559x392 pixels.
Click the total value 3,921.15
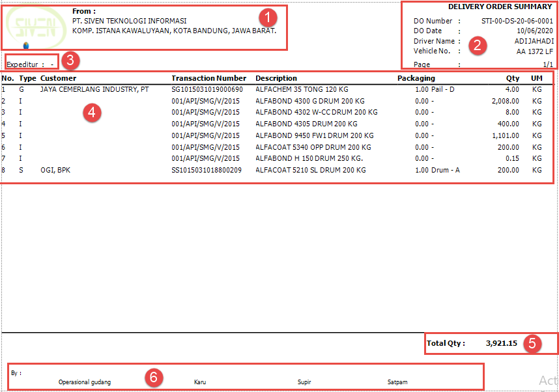502,343
